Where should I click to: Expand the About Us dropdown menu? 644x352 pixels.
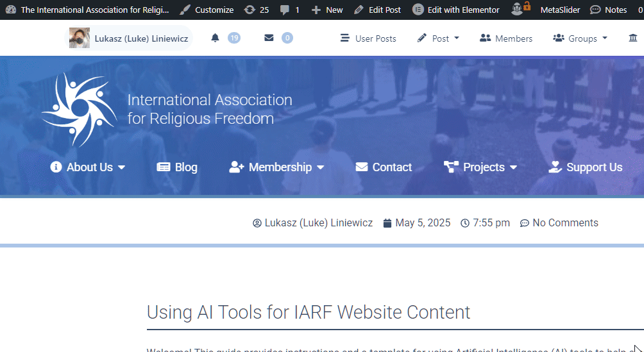[x=88, y=167]
